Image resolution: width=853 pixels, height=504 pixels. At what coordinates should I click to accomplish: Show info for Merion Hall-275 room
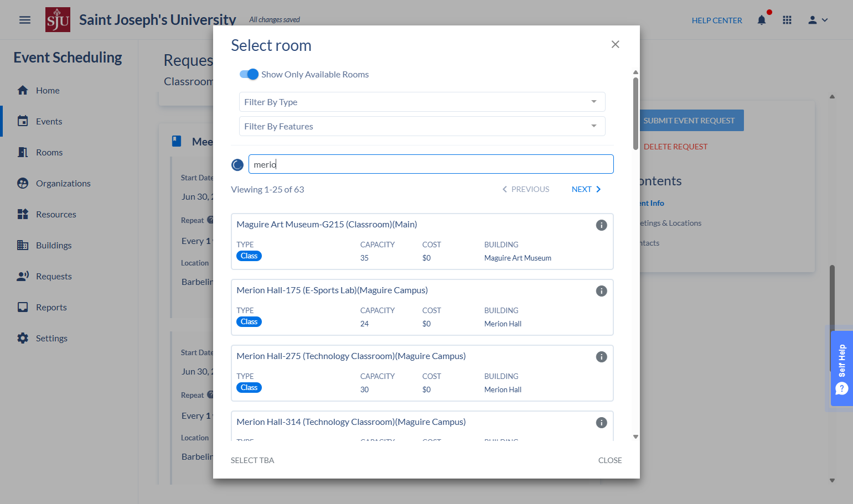tap(601, 357)
